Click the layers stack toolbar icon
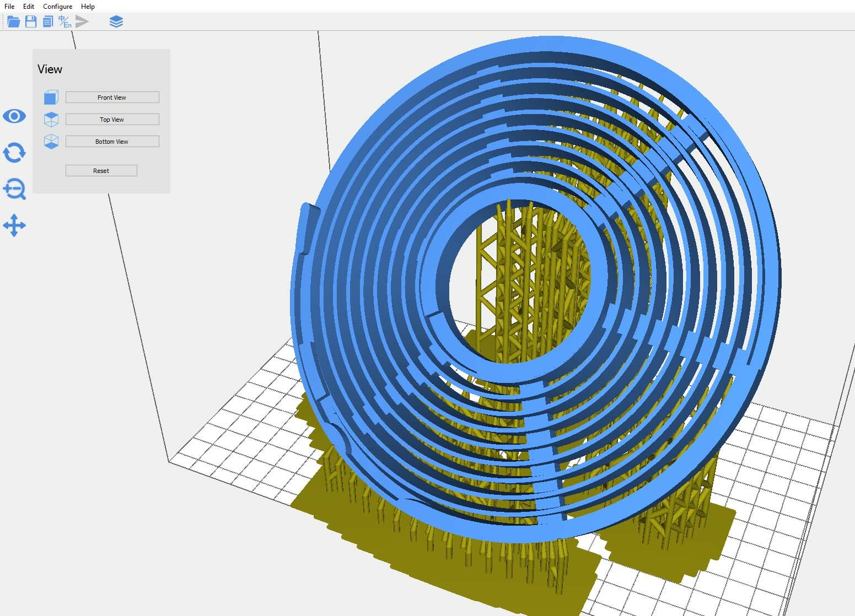This screenshot has height=616, width=855. tap(116, 21)
